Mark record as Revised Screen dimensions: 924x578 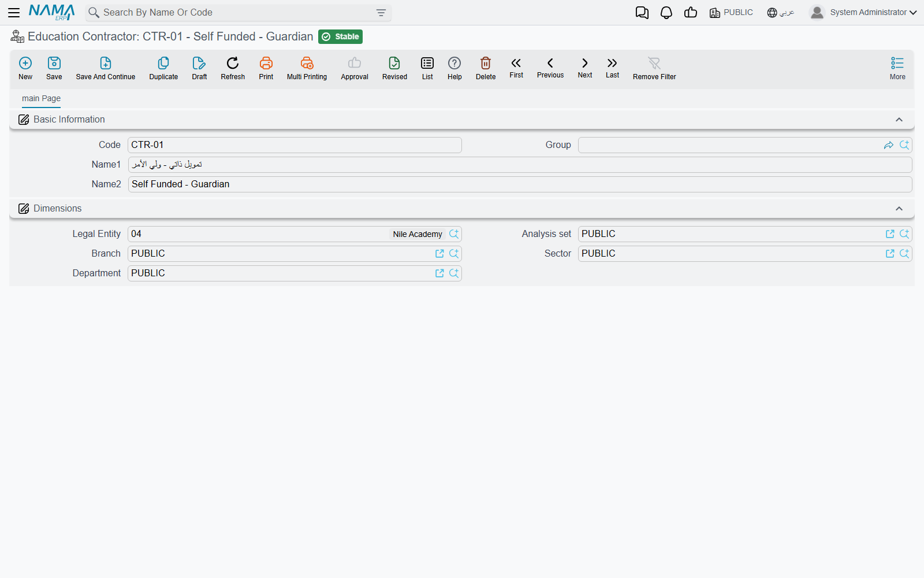point(394,68)
